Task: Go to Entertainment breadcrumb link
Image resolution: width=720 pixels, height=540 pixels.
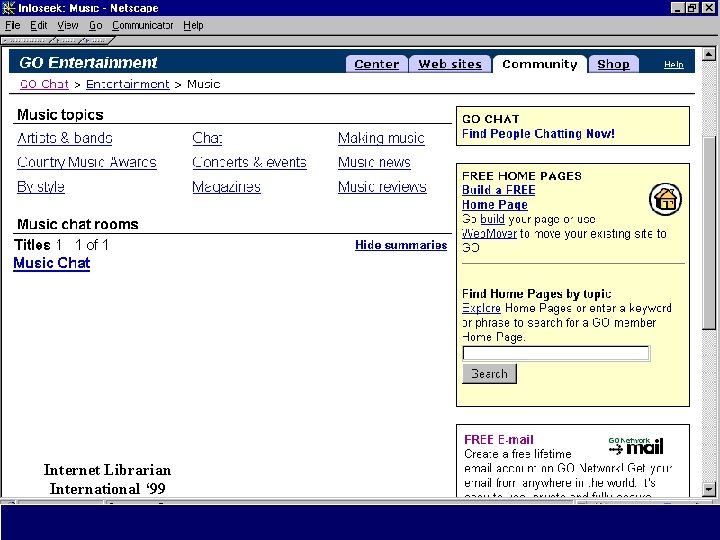Action: (x=128, y=84)
